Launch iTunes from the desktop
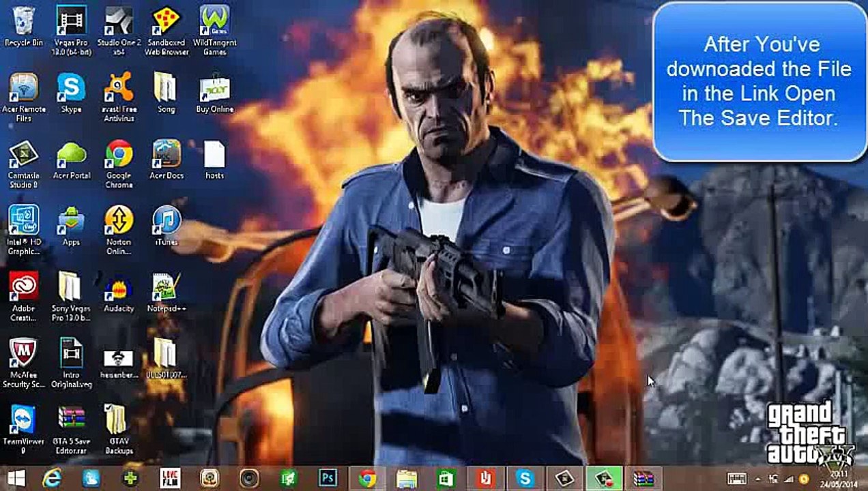Image resolution: width=868 pixels, height=491 pixels. click(167, 226)
